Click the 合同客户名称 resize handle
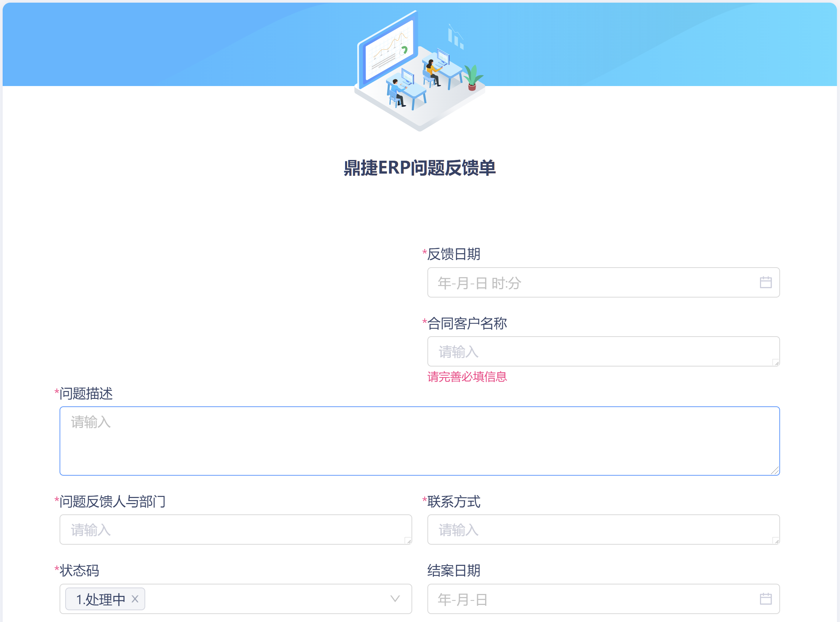 point(776,362)
